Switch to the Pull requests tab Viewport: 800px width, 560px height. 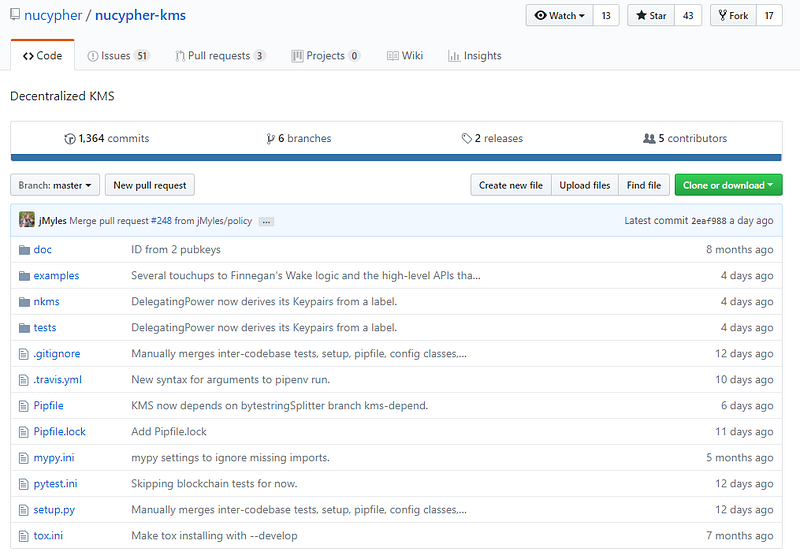pos(220,56)
